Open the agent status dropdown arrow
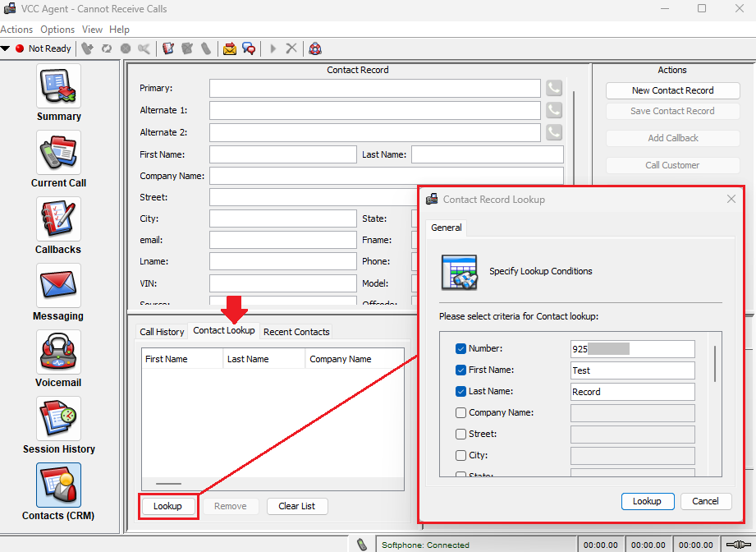 (x=5, y=48)
